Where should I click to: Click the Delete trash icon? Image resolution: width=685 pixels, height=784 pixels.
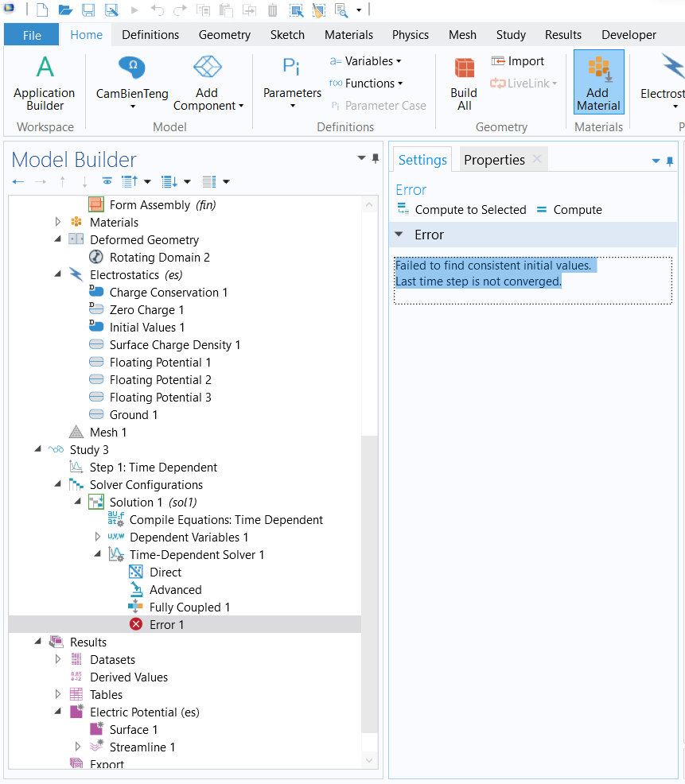272,10
